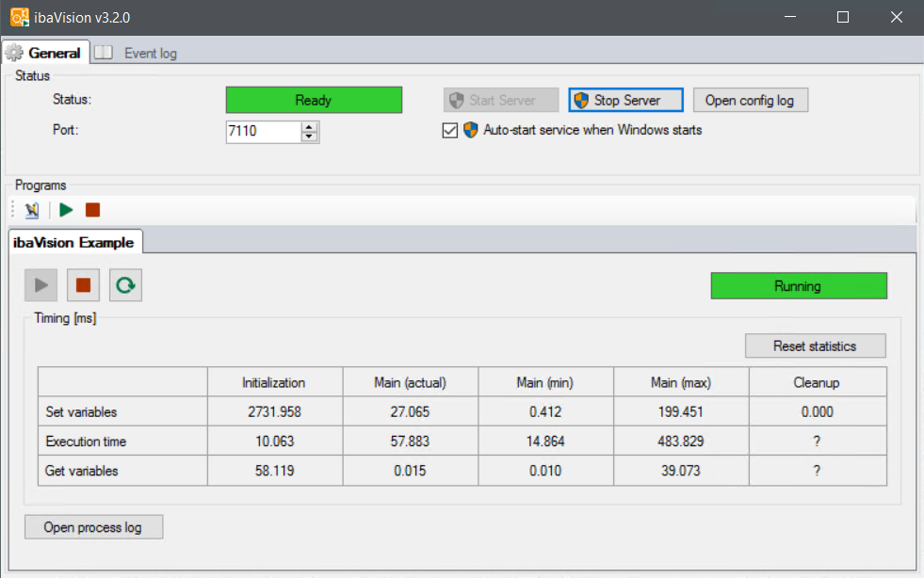Screen dimensions: 924x578
Task: Click the 0.015 cell value
Action: 410,471
